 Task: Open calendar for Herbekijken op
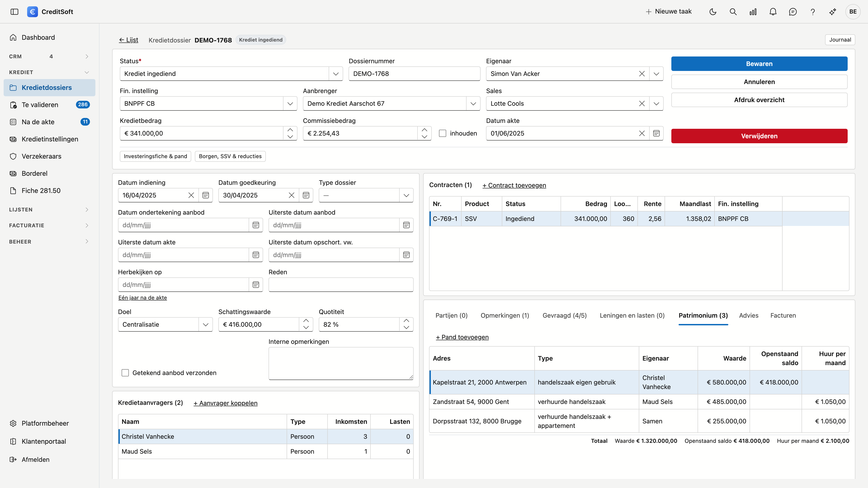(256, 285)
